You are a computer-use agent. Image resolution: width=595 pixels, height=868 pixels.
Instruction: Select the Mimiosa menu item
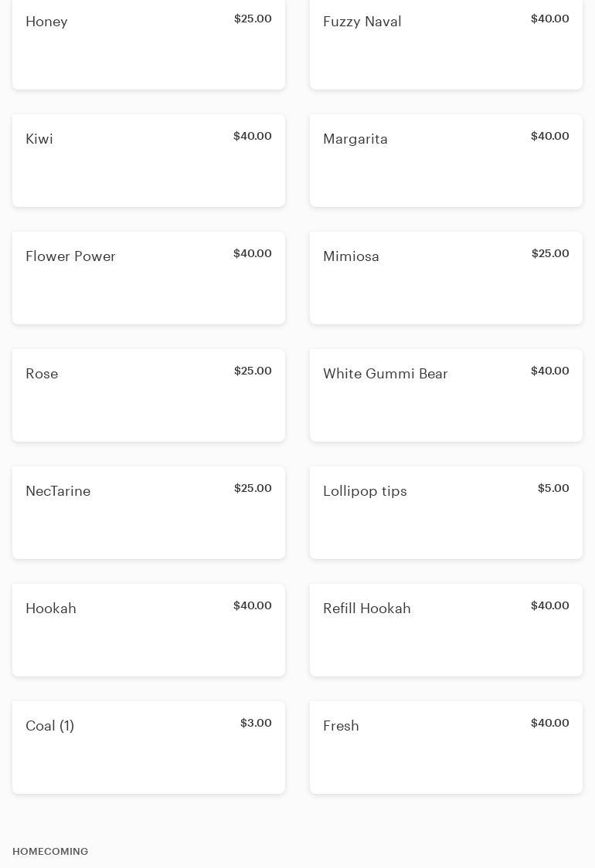click(x=446, y=278)
